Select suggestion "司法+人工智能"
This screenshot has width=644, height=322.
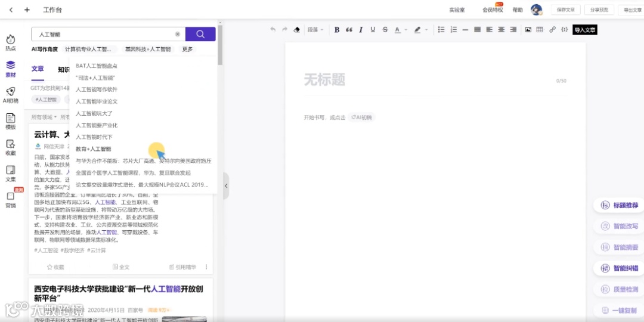pos(95,78)
